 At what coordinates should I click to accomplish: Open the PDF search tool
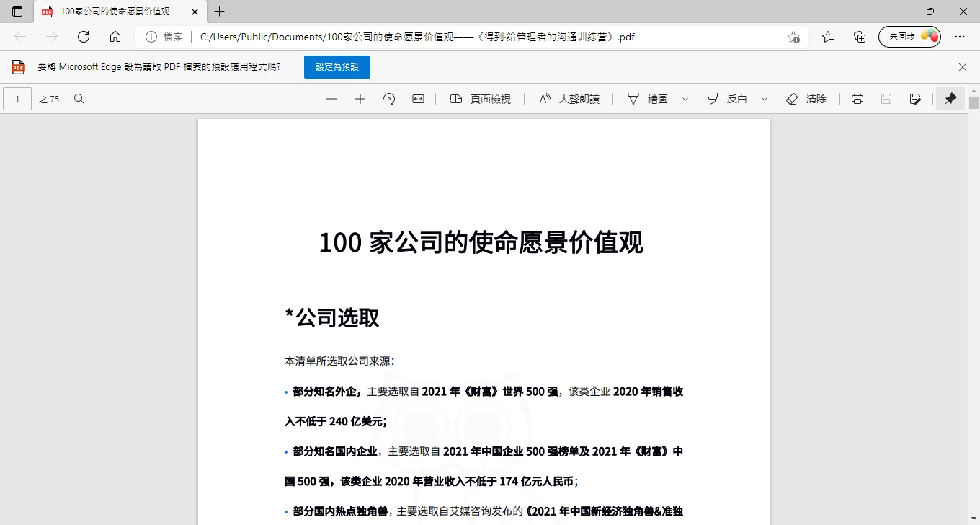coord(79,99)
